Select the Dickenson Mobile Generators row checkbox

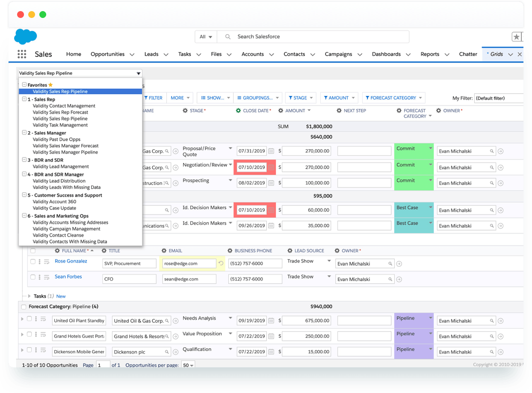[29, 349]
